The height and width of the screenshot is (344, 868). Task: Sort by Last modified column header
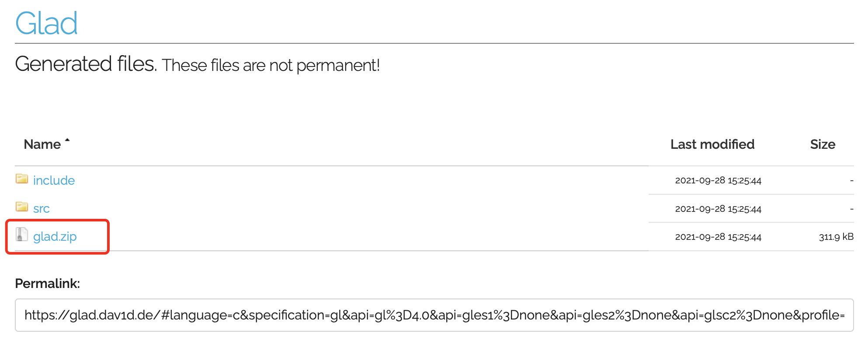pos(712,144)
